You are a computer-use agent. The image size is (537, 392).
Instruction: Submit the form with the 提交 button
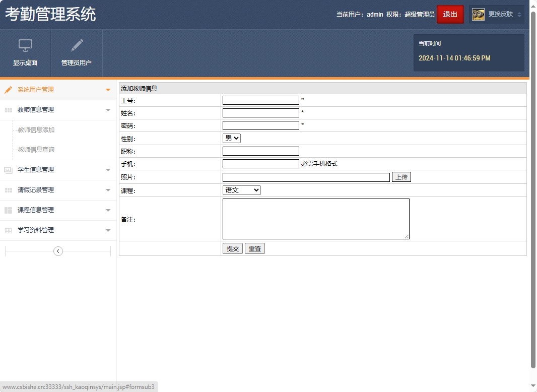[232, 248]
